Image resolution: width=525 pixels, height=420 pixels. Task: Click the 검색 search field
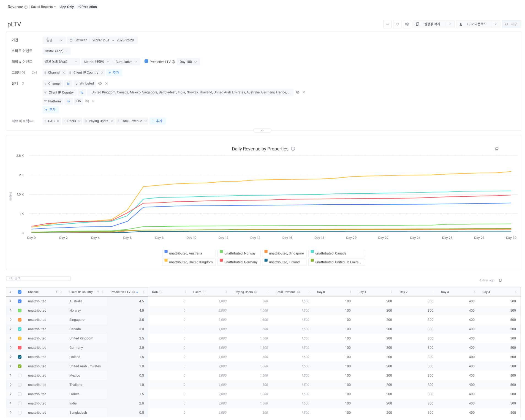(38, 278)
